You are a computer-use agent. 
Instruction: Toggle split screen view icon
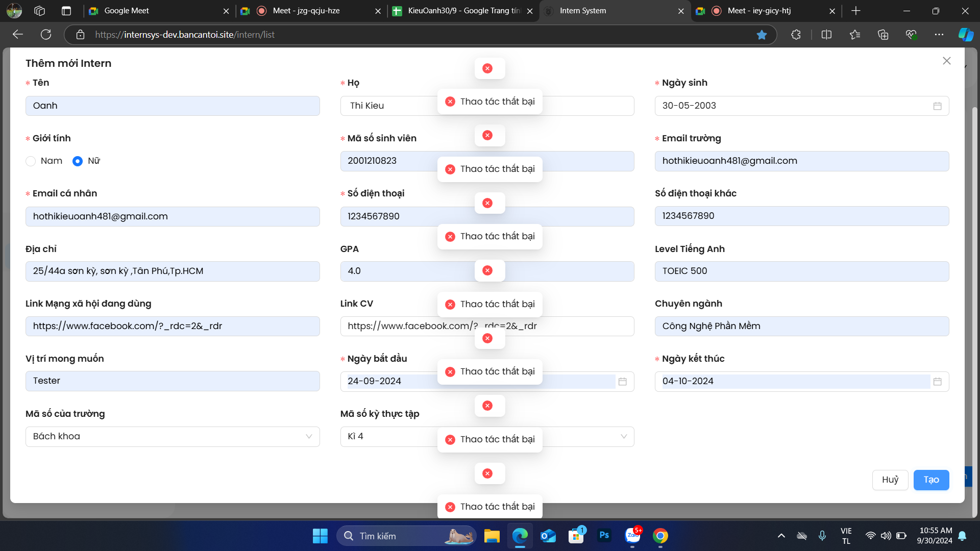pos(826,35)
